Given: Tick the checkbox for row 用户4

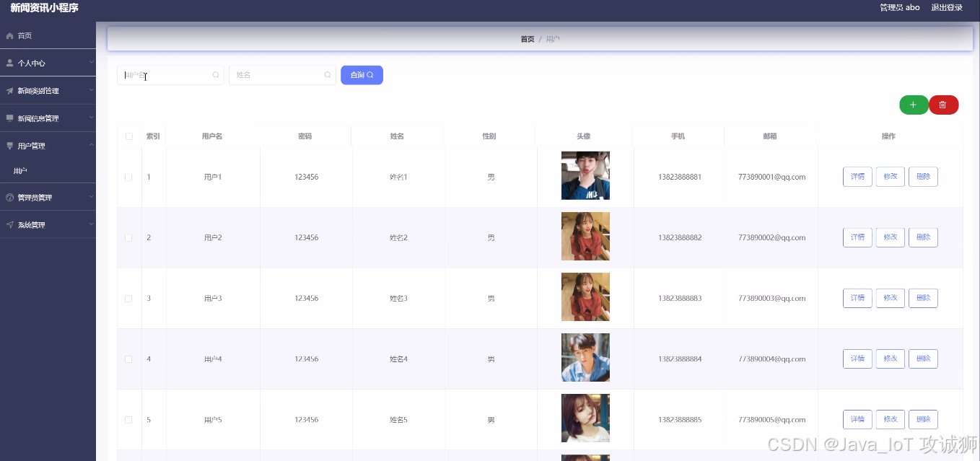Looking at the screenshot, I should click(x=129, y=359).
